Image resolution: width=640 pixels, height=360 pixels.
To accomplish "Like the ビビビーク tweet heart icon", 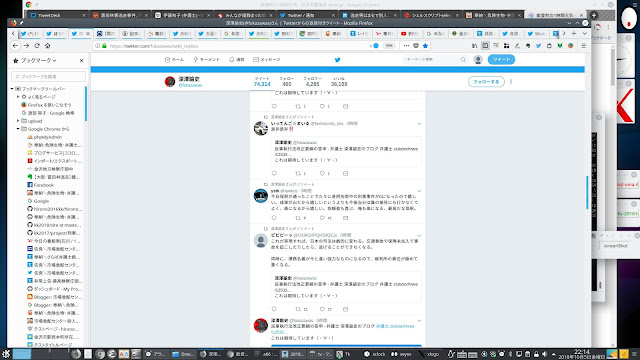I will coord(322,309).
